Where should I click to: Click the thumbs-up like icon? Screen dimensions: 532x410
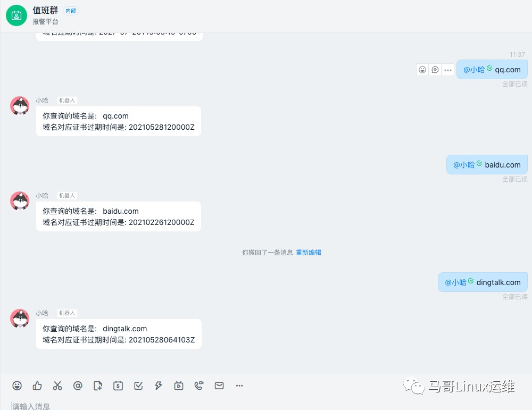point(37,386)
